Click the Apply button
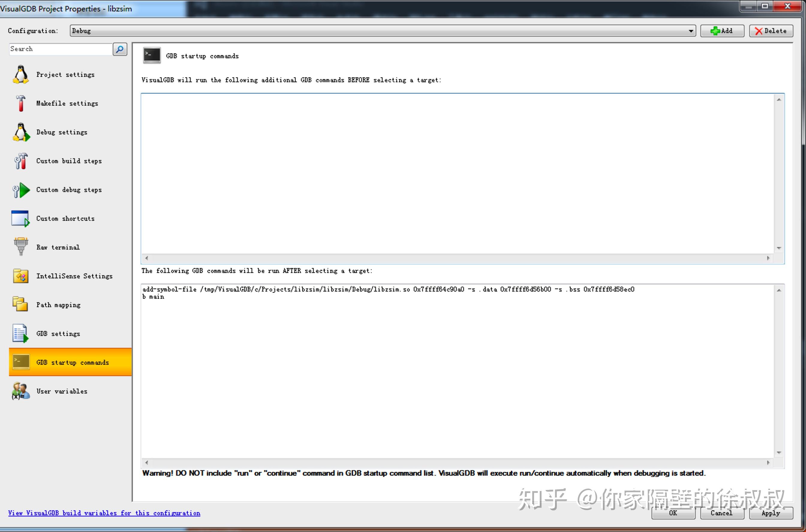Screen dimensions: 806x532 tap(771, 513)
